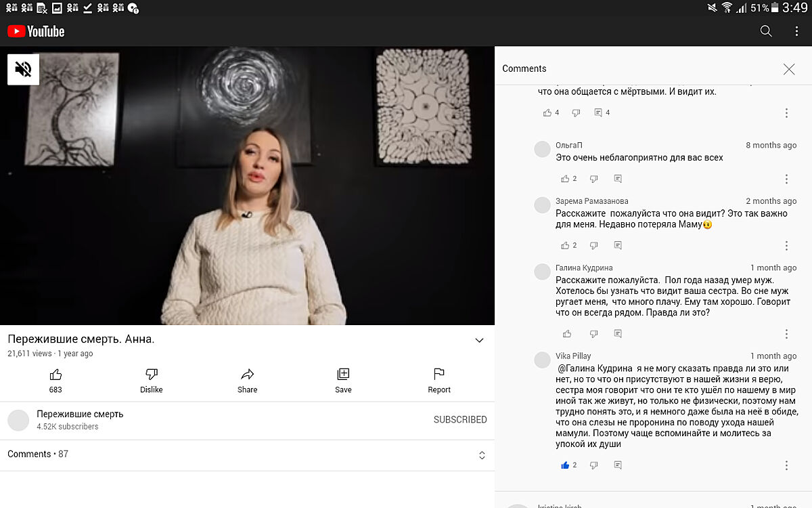Remove like from Vika Pillay's comment
The width and height of the screenshot is (812, 508).
tap(565, 465)
